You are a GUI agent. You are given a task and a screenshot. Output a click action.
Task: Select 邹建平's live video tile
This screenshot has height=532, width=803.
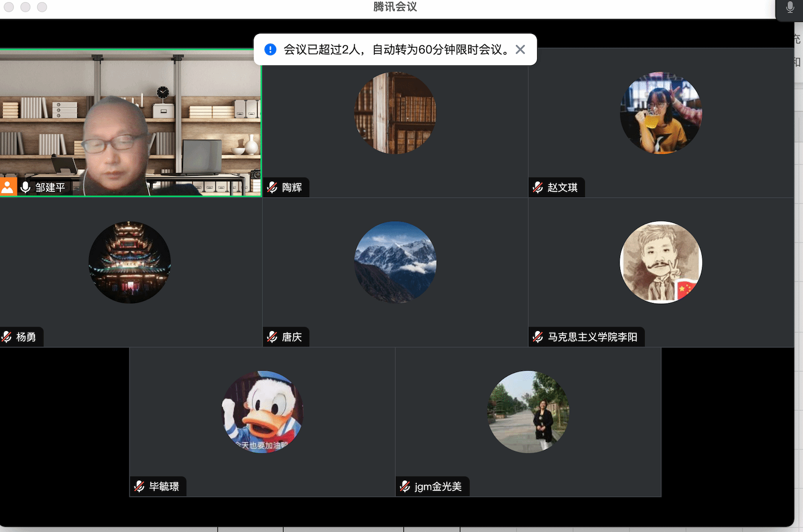pos(130,123)
